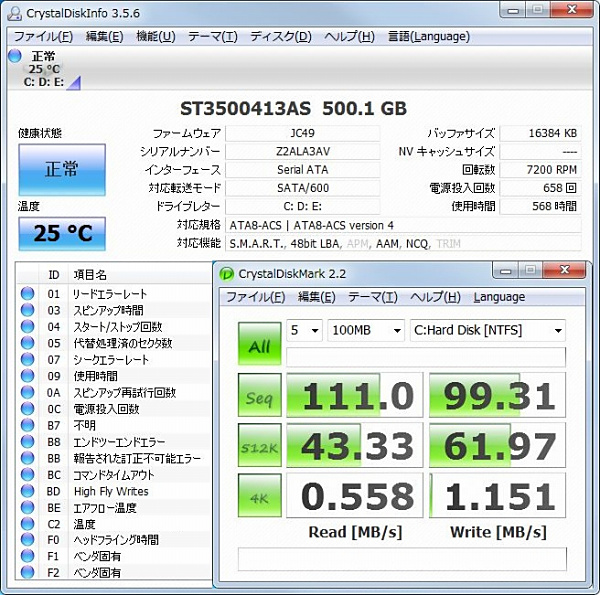Open 言語(Language) menu in CrystalDiskInfo
The width and height of the screenshot is (600, 595).
click(x=429, y=37)
